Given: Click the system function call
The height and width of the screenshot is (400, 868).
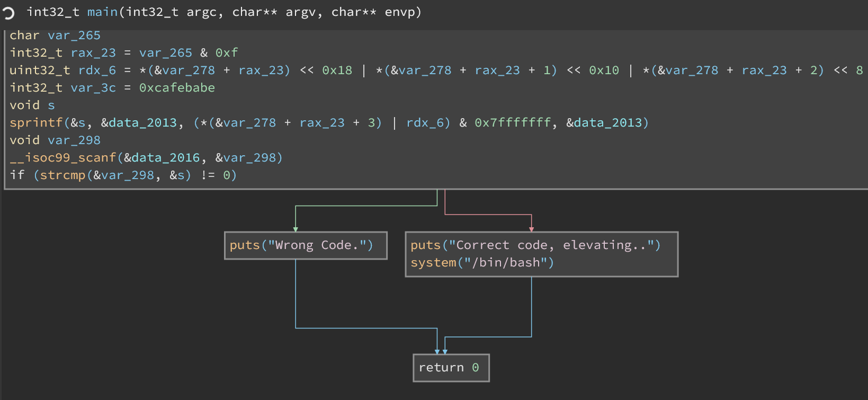Looking at the screenshot, I should (433, 263).
